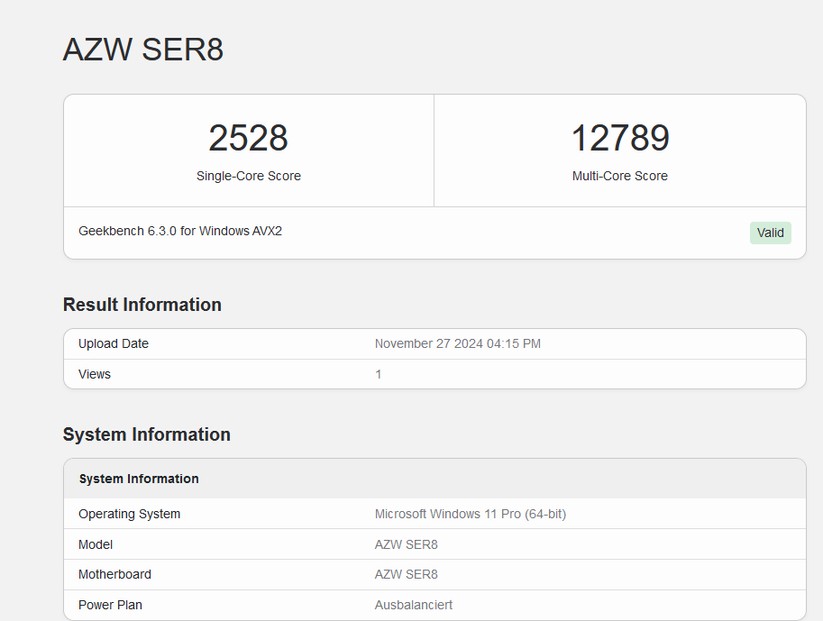Click the AZW SER8 page title

[x=143, y=50]
